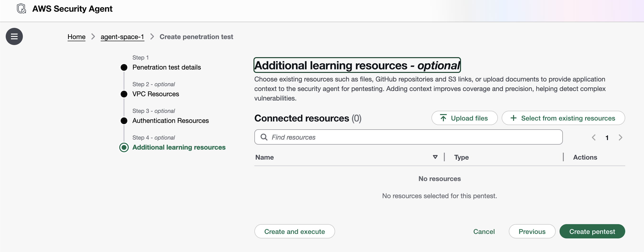The image size is (644, 252).
Task: Click Create and execute button
Action: pos(294,232)
